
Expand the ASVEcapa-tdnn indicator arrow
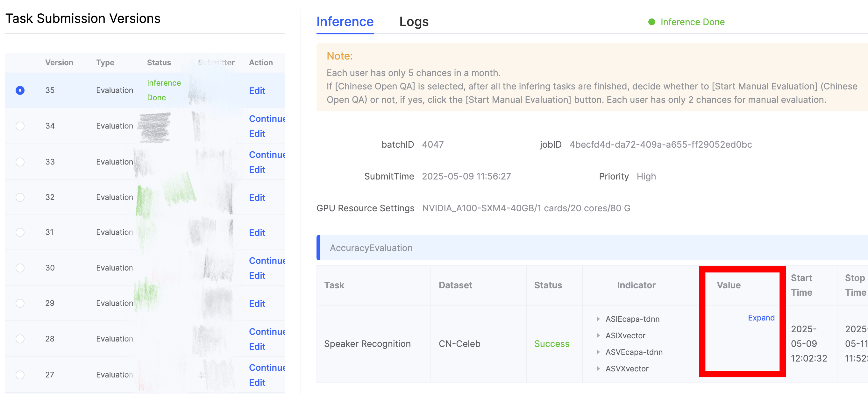598,352
